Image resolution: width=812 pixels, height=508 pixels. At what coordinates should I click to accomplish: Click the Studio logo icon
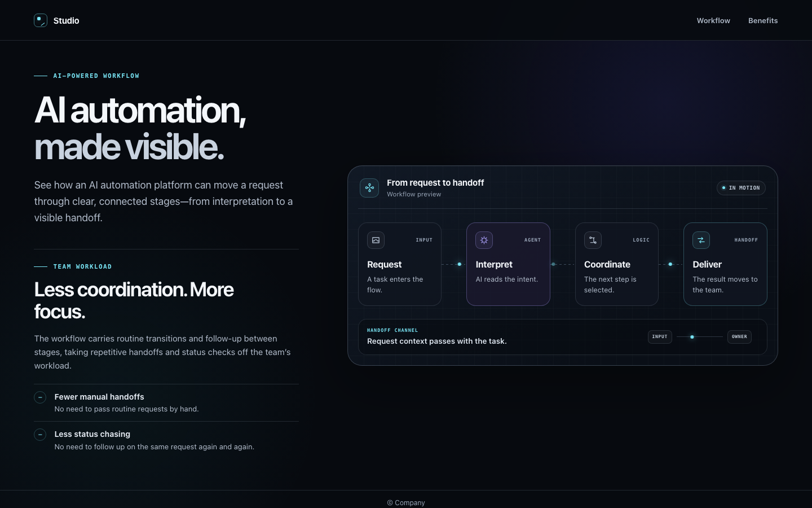click(x=41, y=20)
